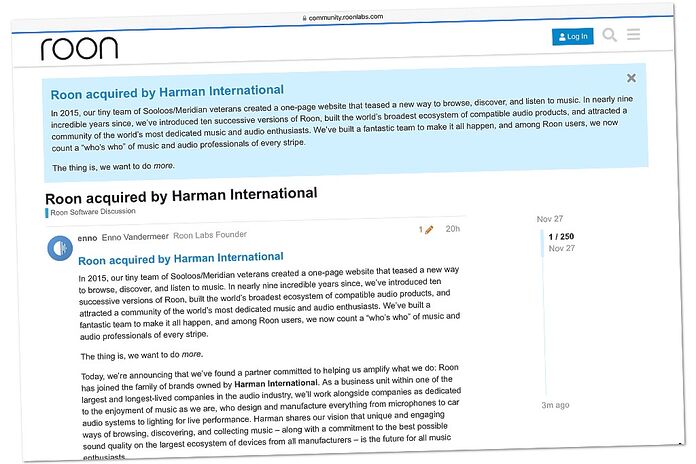Viewport: 696px width, 464px height.
Task: Open the hamburger menu icon
Action: [633, 34]
